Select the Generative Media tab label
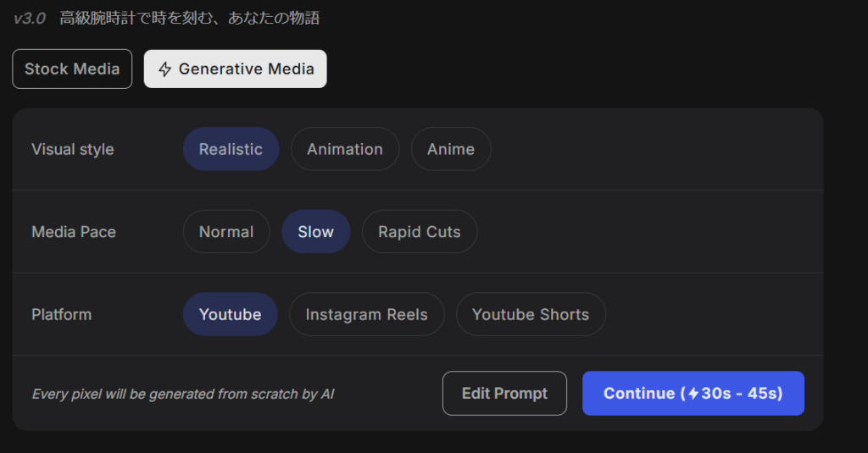Viewport: 868px width, 453px height. pyautogui.click(x=247, y=69)
